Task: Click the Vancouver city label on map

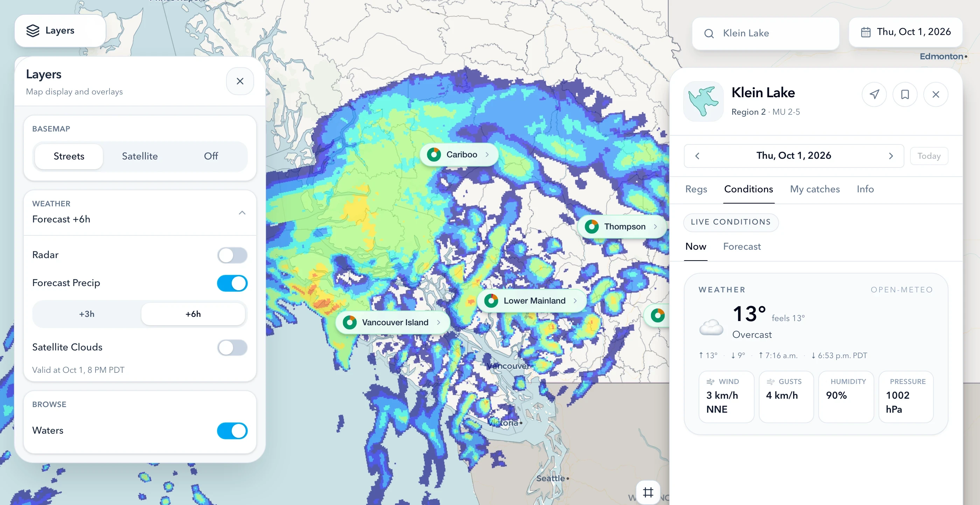Action: tap(508, 366)
